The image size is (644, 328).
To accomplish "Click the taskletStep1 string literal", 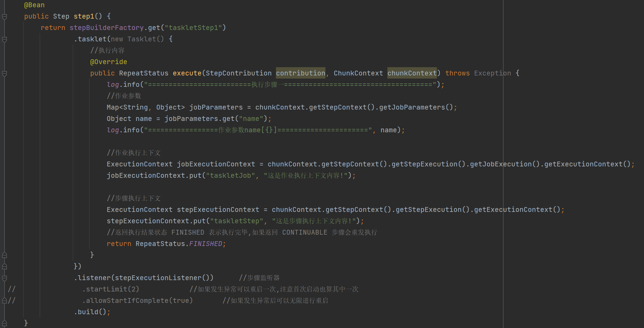I will pos(194,28).
